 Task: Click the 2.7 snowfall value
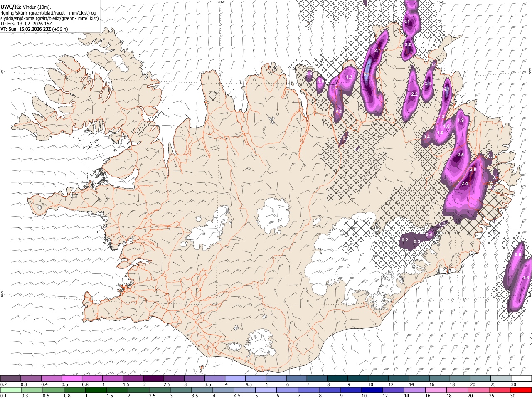tap(377, 50)
